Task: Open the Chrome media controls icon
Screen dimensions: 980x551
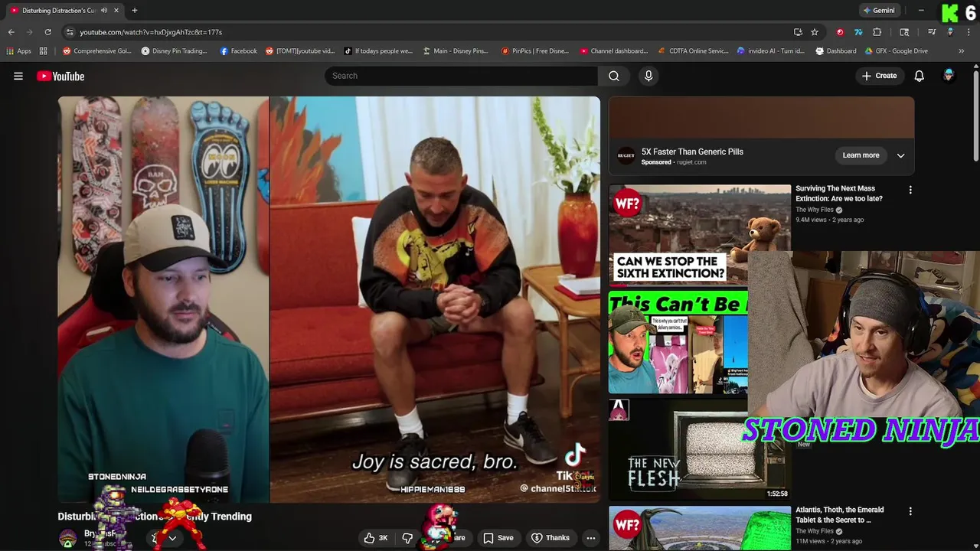Action: coord(932,32)
